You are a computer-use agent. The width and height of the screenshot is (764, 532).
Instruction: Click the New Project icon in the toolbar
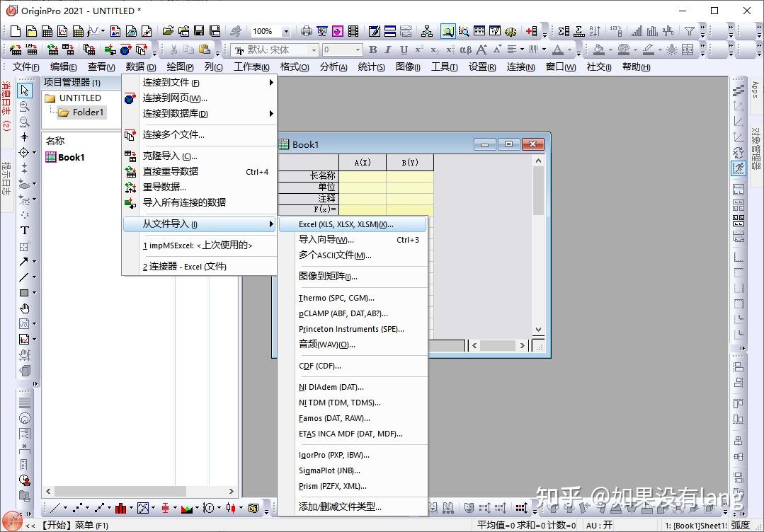pyautogui.click(x=17, y=30)
